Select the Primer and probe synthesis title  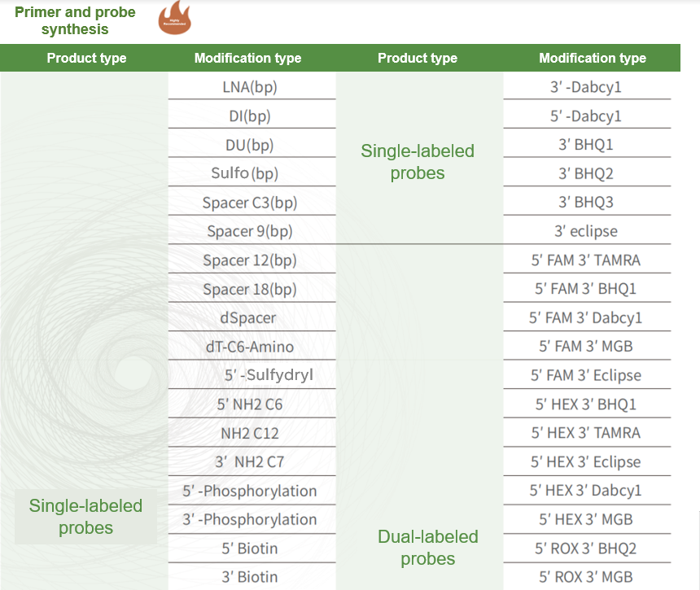tap(75, 20)
